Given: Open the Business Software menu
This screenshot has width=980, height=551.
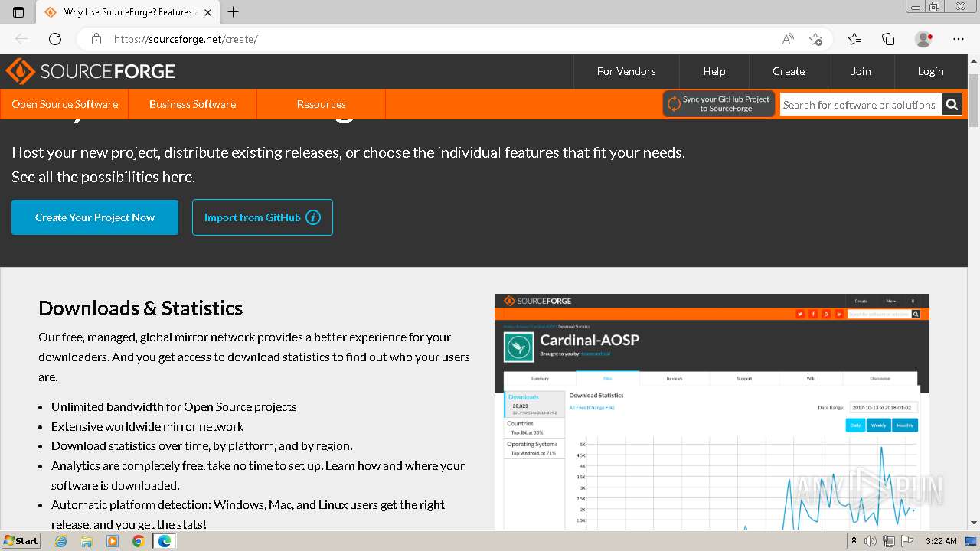Looking at the screenshot, I should 192,104.
